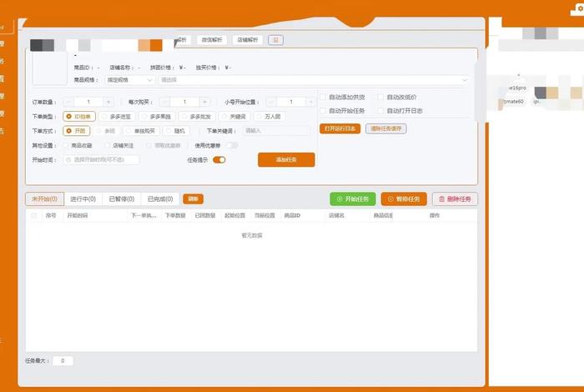The image size is (584, 392).
Task: Switch to the 已完成(0) tab
Action: pyautogui.click(x=160, y=199)
